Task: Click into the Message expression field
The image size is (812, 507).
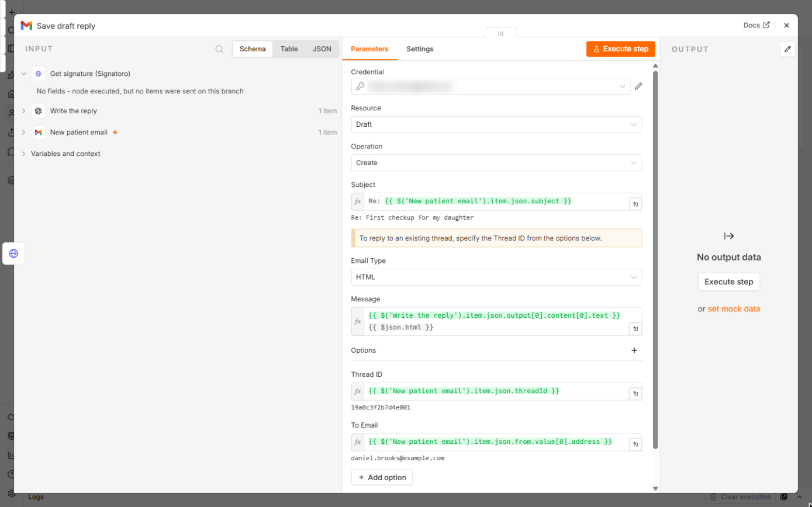Action: click(x=497, y=322)
